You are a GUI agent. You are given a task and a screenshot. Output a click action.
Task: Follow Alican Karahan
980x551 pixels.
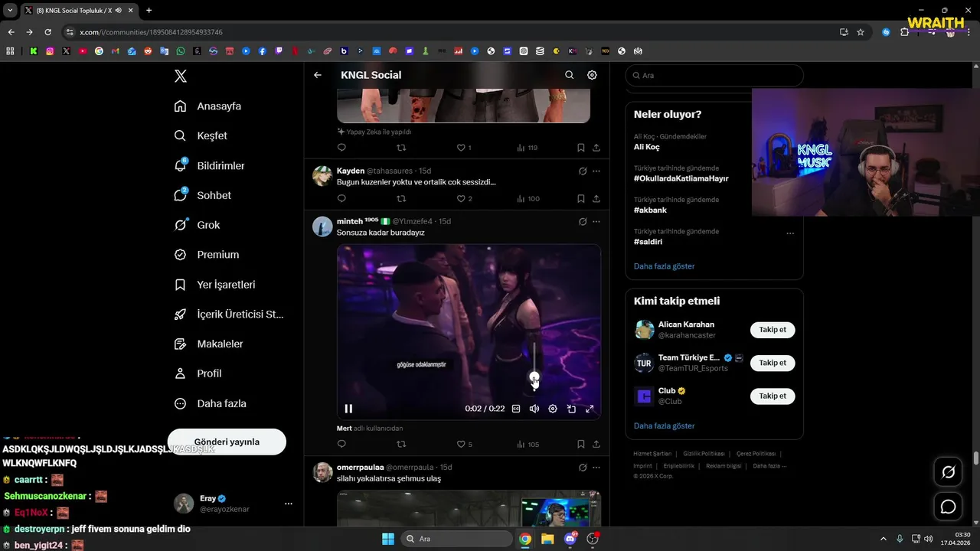click(x=773, y=330)
